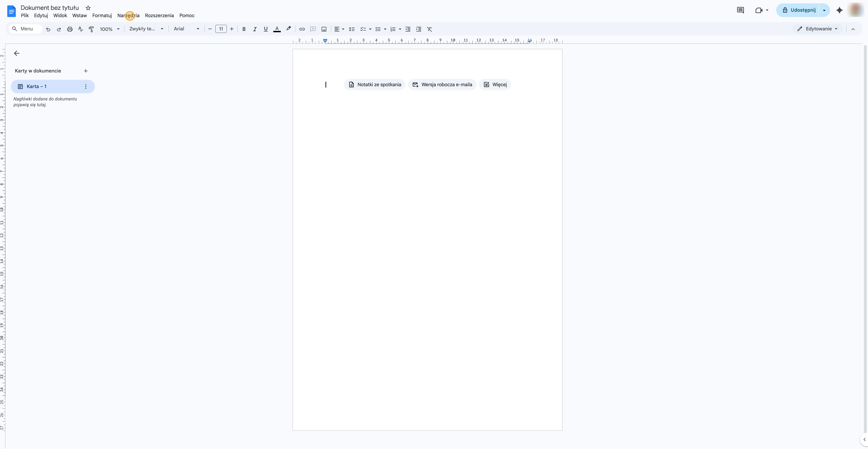
Task: Toggle bold formatting
Action: pyautogui.click(x=244, y=29)
